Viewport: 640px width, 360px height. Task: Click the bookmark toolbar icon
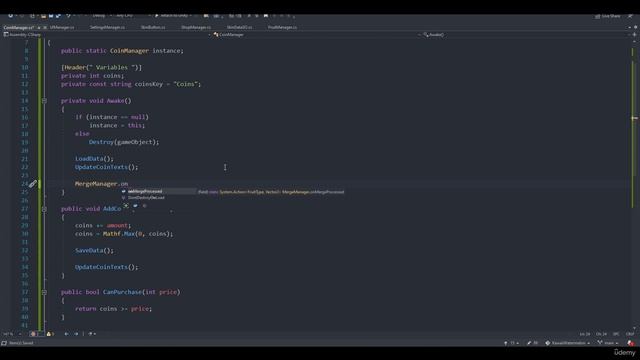coord(266,16)
